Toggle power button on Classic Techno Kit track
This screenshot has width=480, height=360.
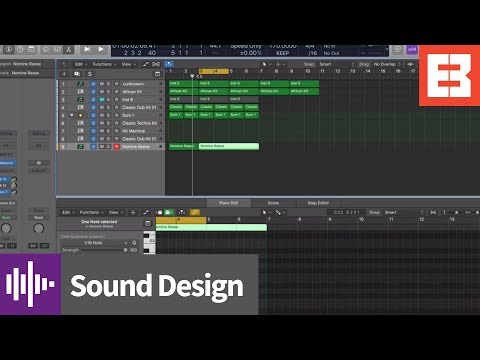click(93, 123)
